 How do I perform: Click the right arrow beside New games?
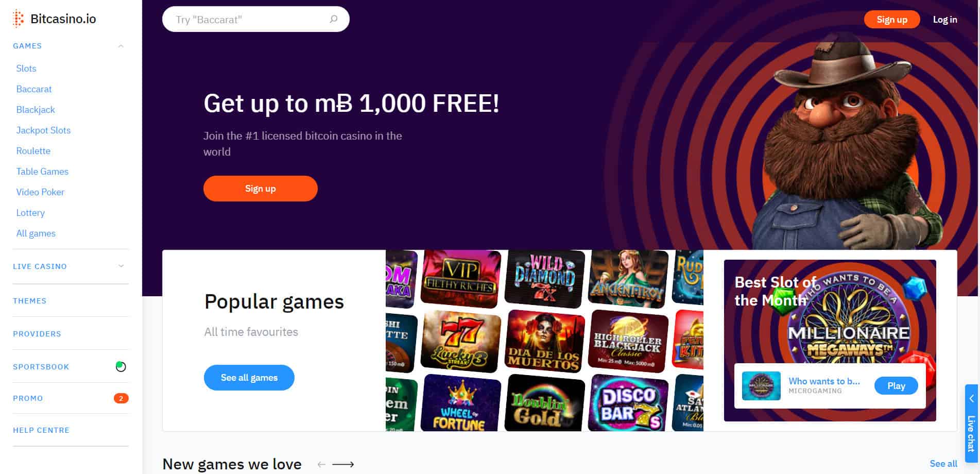(343, 464)
